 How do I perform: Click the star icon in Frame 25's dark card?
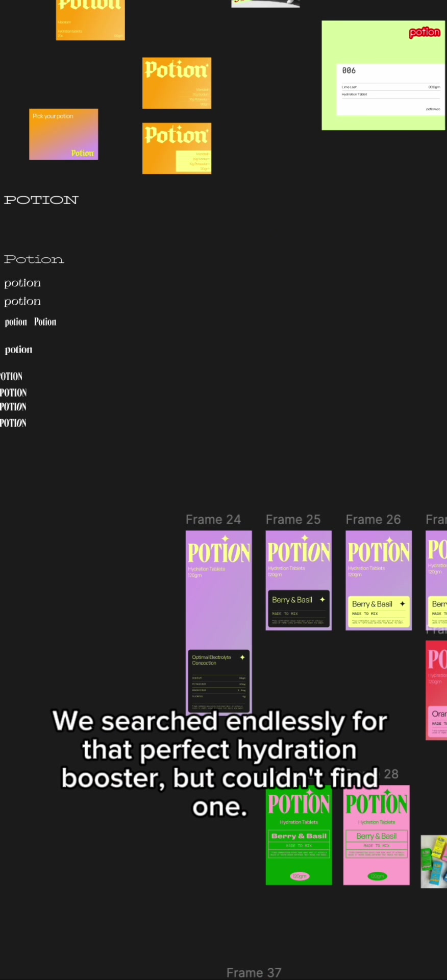(322, 600)
